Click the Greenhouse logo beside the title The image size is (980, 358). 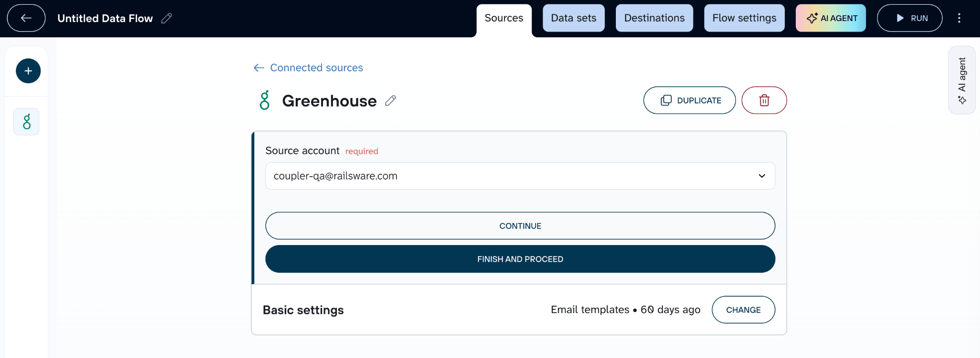click(265, 101)
